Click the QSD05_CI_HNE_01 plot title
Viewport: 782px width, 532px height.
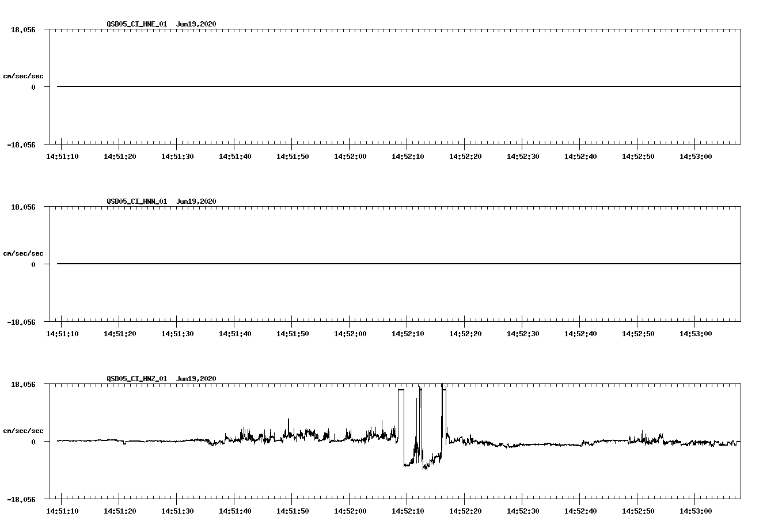[161, 24]
